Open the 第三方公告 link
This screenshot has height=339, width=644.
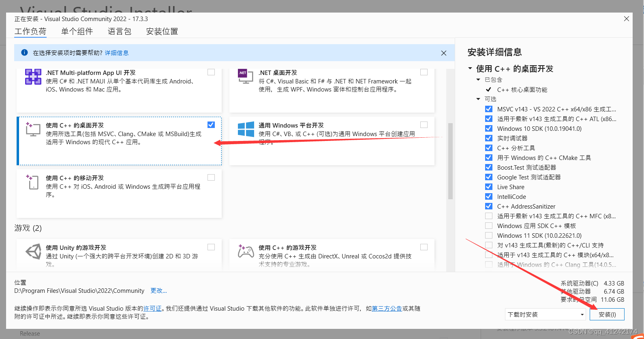click(387, 308)
